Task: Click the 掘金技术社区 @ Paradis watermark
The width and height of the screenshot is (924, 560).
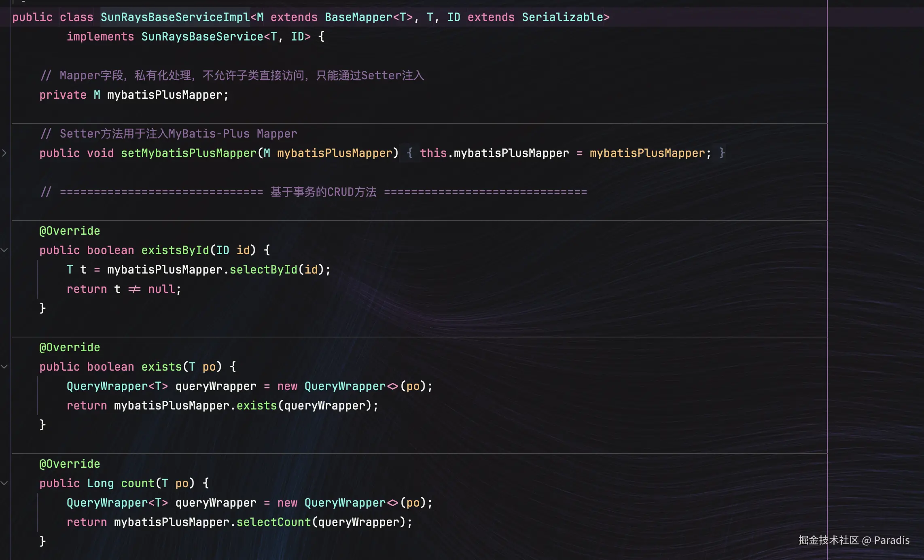Action: (854, 540)
